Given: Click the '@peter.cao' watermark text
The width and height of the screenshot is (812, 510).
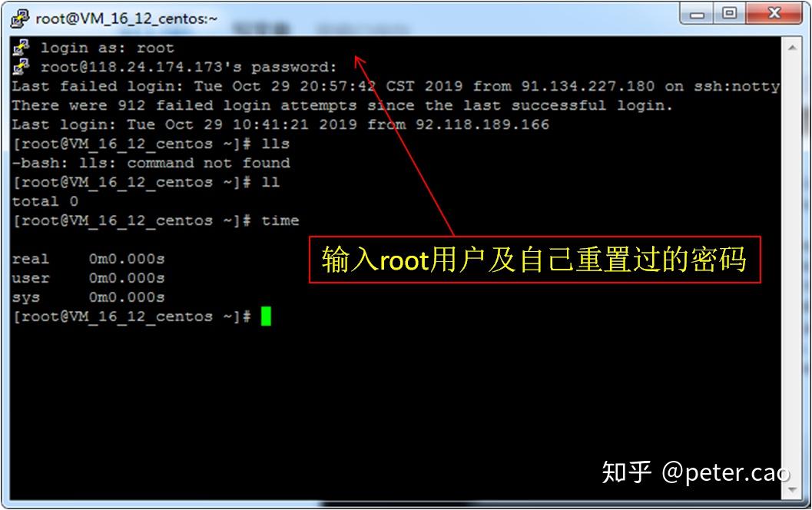Looking at the screenshot, I should point(726,472).
